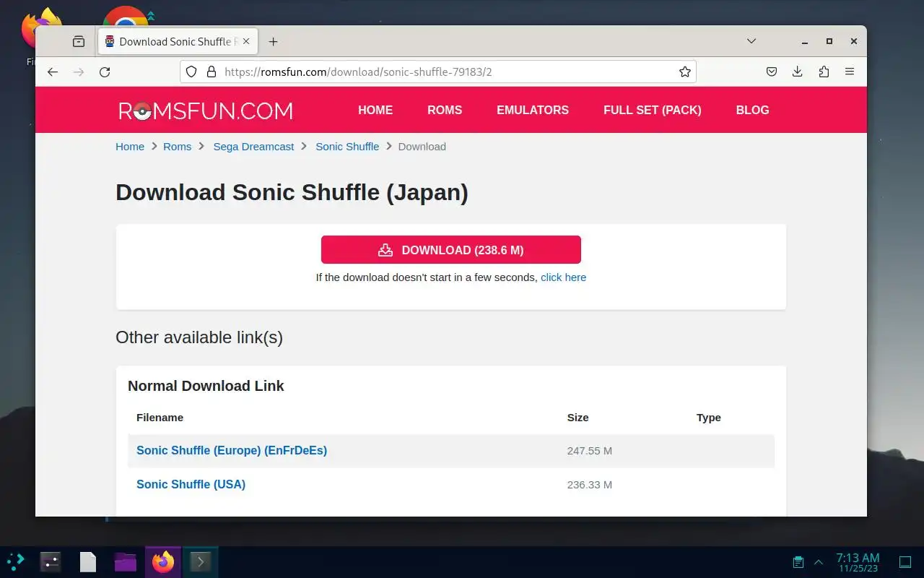Image resolution: width=924 pixels, height=578 pixels.
Task: Reload the current page
Action: point(105,72)
